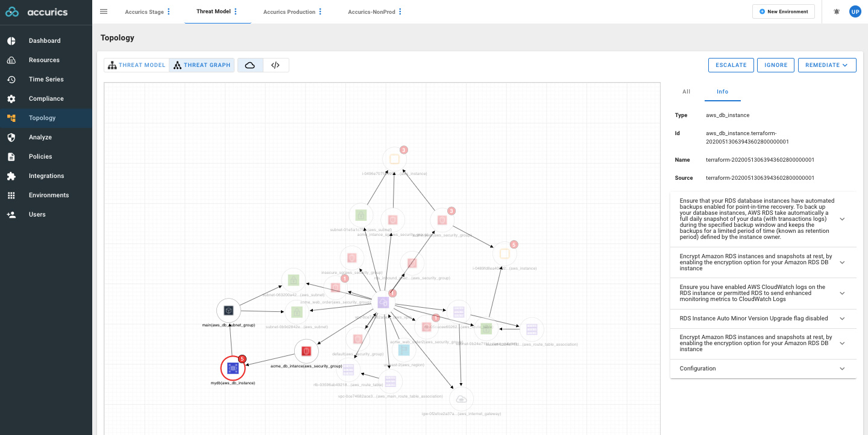This screenshot has height=435, width=868.
Task: Open the notifications bell
Action: point(837,11)
